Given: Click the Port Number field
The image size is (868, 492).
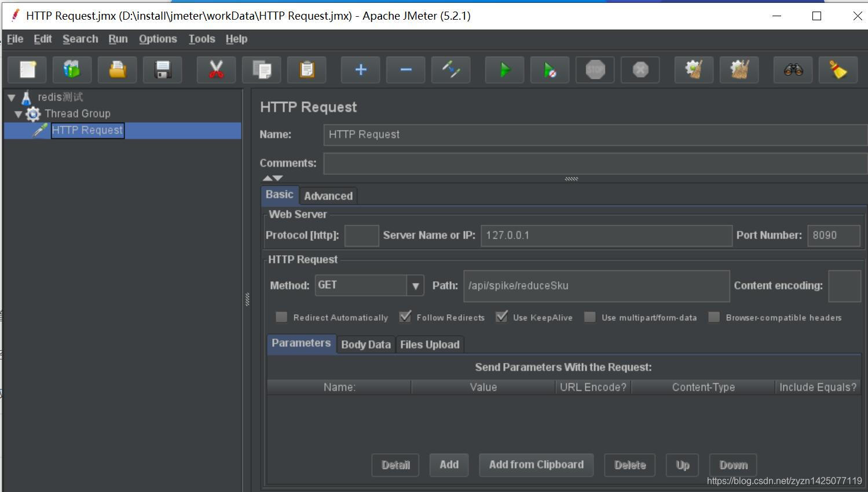Looking at the screenshot, I should 834,236.
